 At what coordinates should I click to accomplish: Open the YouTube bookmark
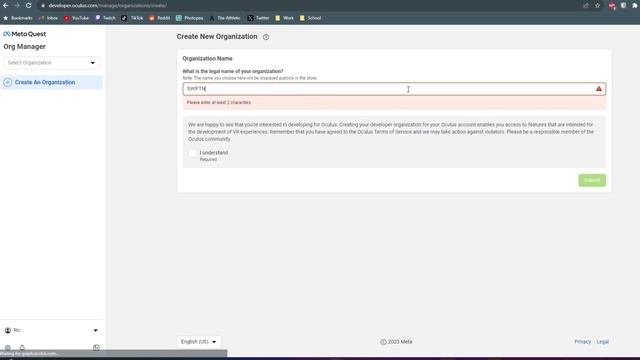coord(76,18)
